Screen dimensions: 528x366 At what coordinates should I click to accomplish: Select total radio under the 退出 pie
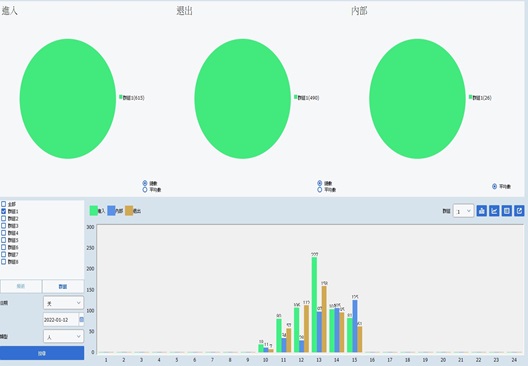tap(320, 183)
